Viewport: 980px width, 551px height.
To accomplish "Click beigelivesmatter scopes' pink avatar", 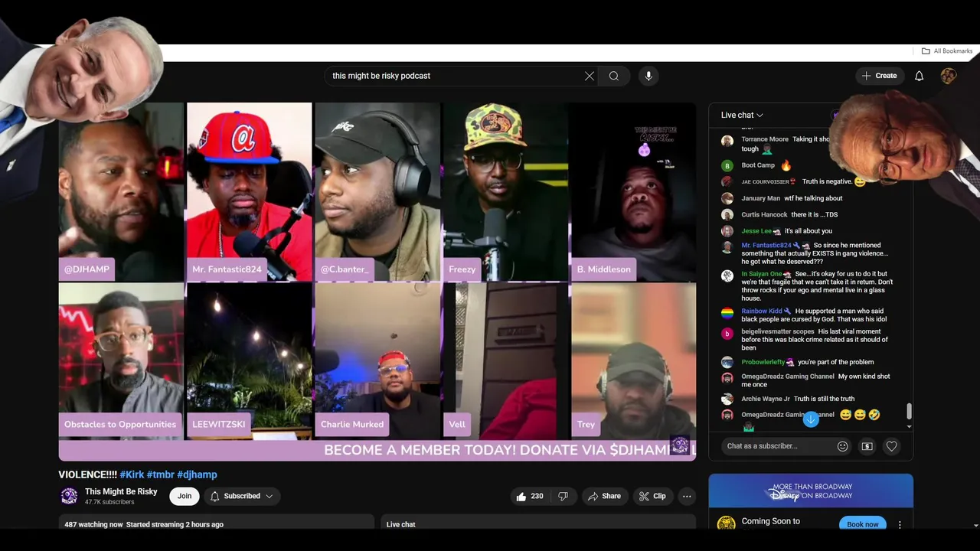I will (x=727, y=334).
